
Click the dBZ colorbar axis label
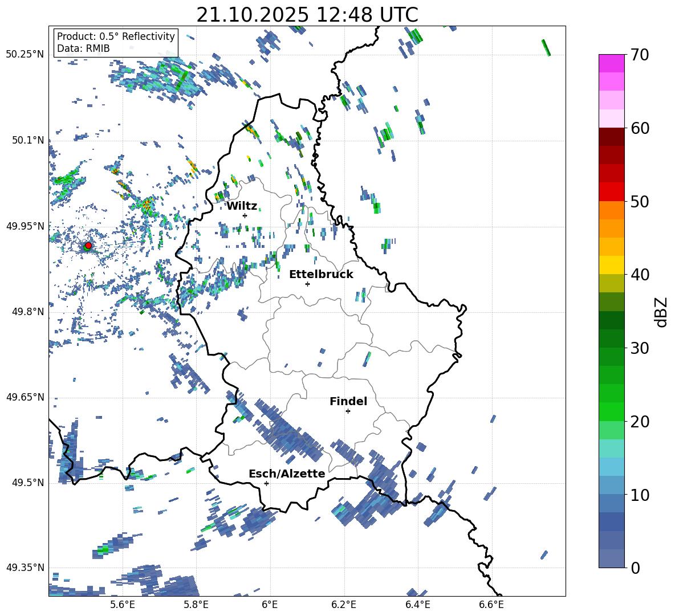point(662,312)
